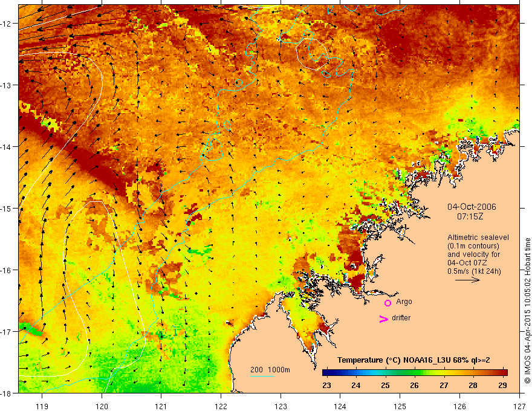Click the longitude axis label 120
Viewport: 532px width, 411px height.
click(102, 406)
